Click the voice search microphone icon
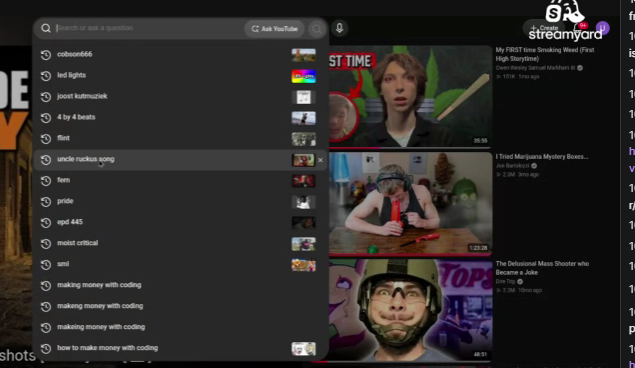This screenshot has height=368, width=635. 339,28
